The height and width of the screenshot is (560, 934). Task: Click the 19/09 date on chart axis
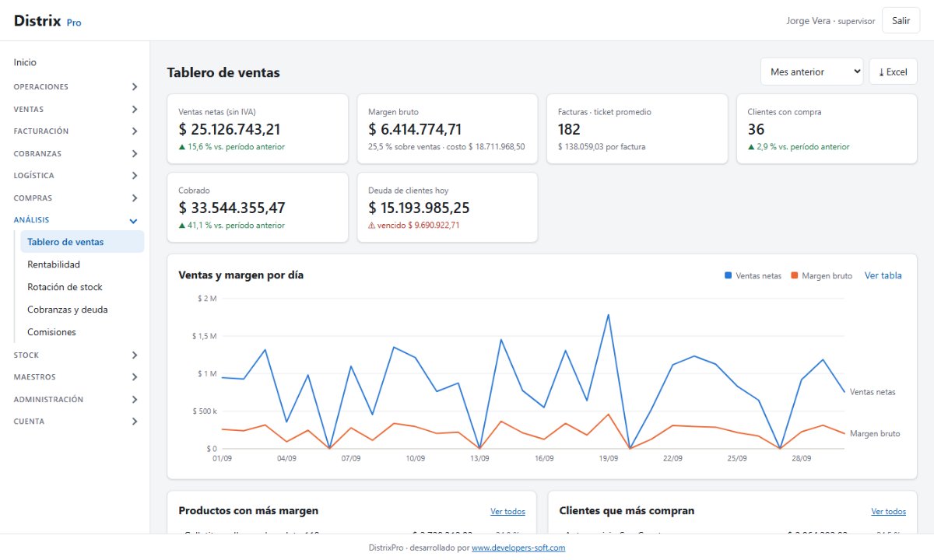pyautogui.click(x=609, y=459)
